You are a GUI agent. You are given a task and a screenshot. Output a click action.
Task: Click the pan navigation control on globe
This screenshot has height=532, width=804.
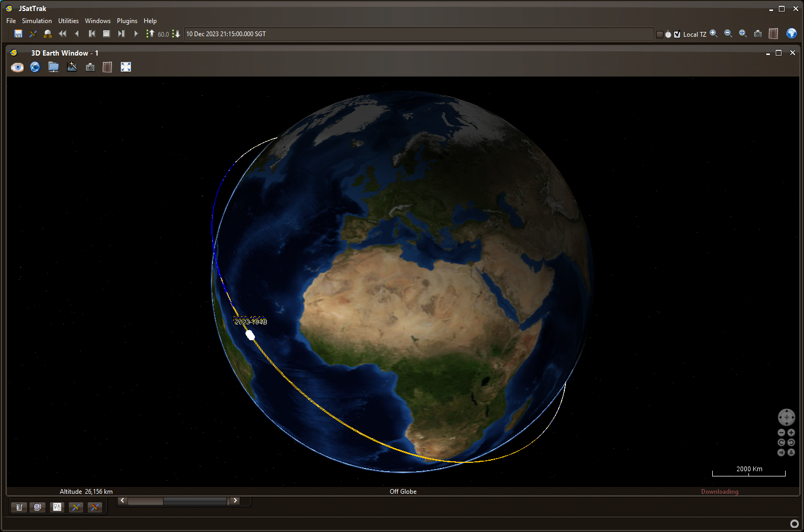(x=786, y=417)
